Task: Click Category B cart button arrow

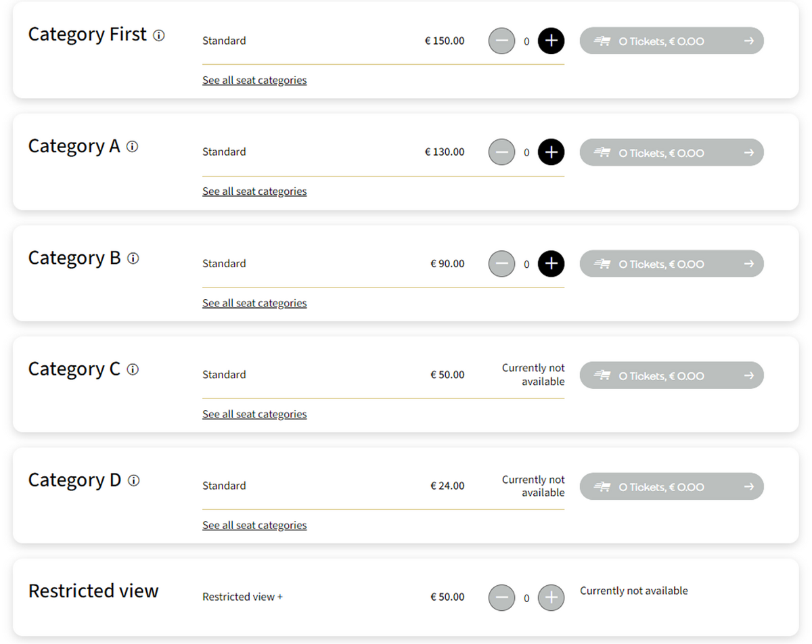Action: click(x=748, y=264)
